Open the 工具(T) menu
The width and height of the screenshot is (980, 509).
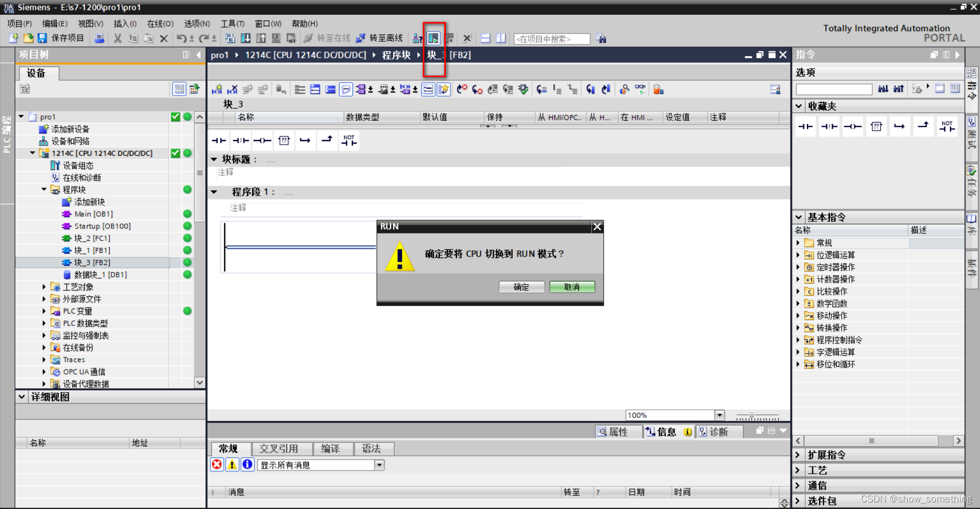232,24
